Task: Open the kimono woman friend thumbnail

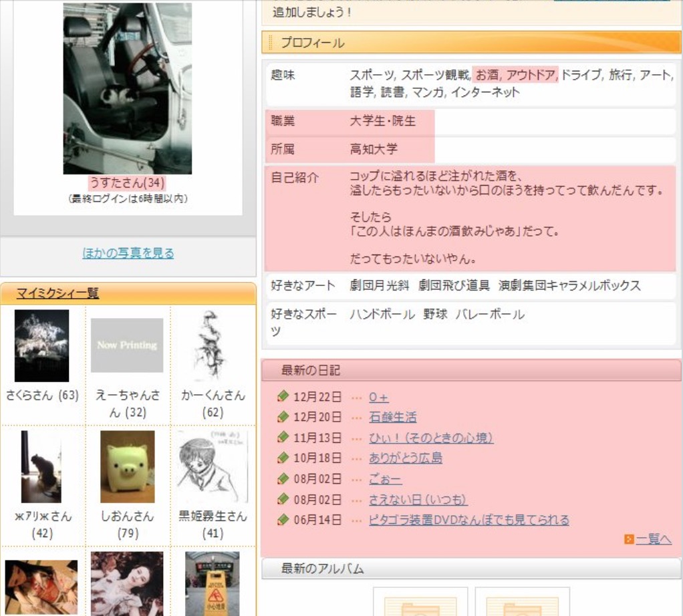Action: pos(41,588)
